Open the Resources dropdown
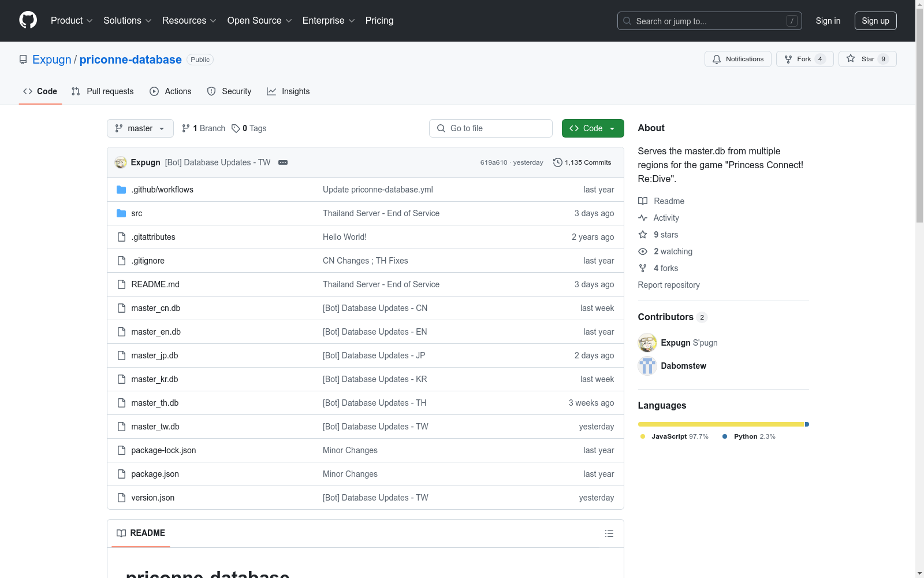924x578 pixels. 189,21
